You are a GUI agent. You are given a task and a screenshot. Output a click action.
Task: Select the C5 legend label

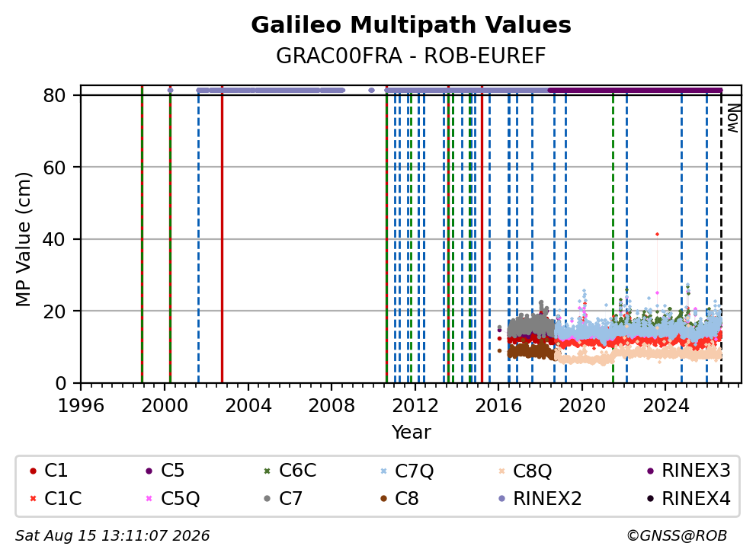click(172, 471)
